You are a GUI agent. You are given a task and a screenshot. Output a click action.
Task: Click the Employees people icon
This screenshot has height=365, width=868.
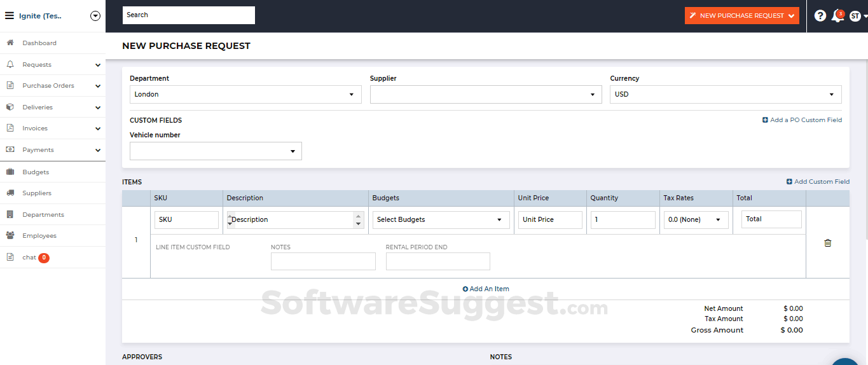pos(10,236)
